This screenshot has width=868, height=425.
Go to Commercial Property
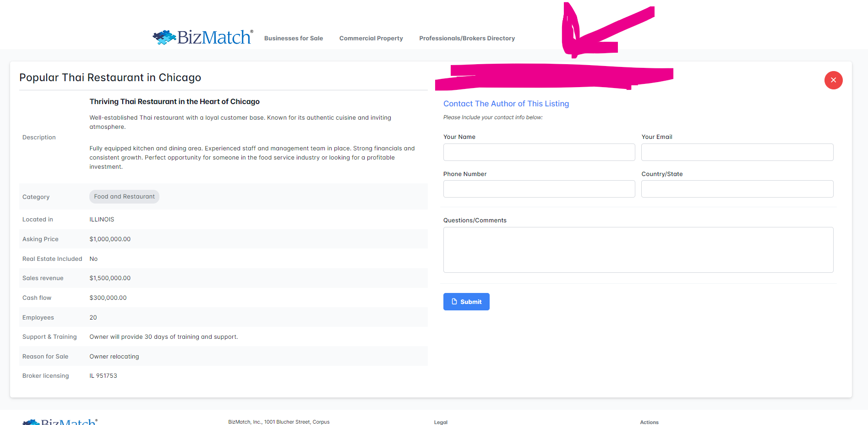[371, 39]
